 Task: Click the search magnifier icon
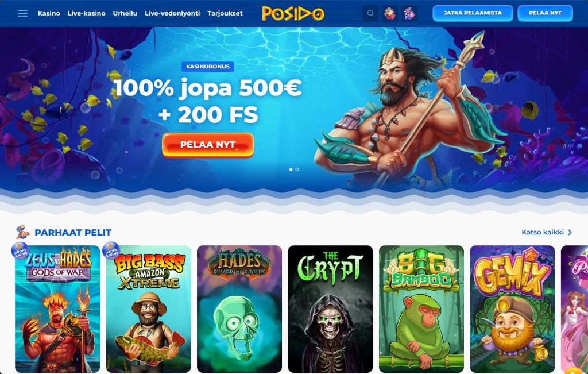pyautogui.click(x=370, y=13)
